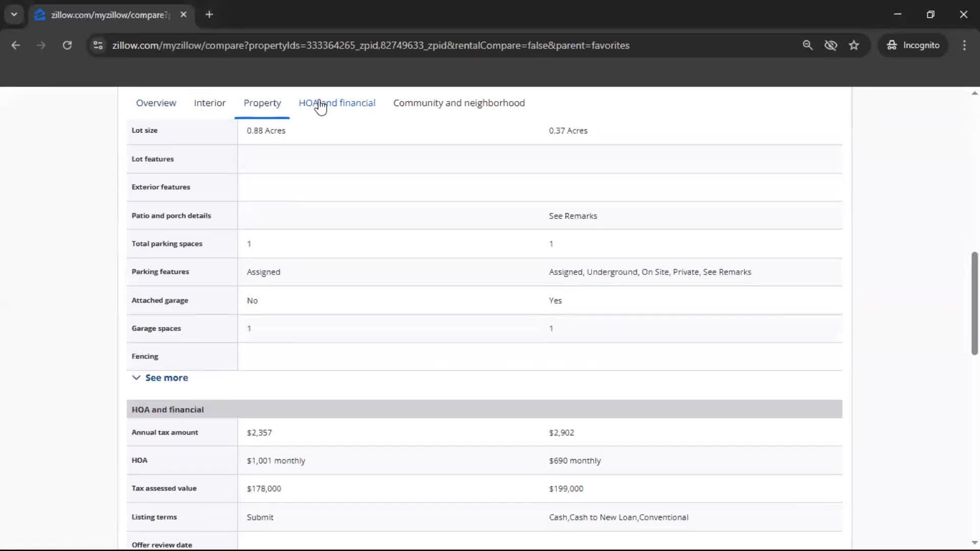This screenshot has width=980, height=551.
Task: Switch to the Interior tab
Action: 210,103
